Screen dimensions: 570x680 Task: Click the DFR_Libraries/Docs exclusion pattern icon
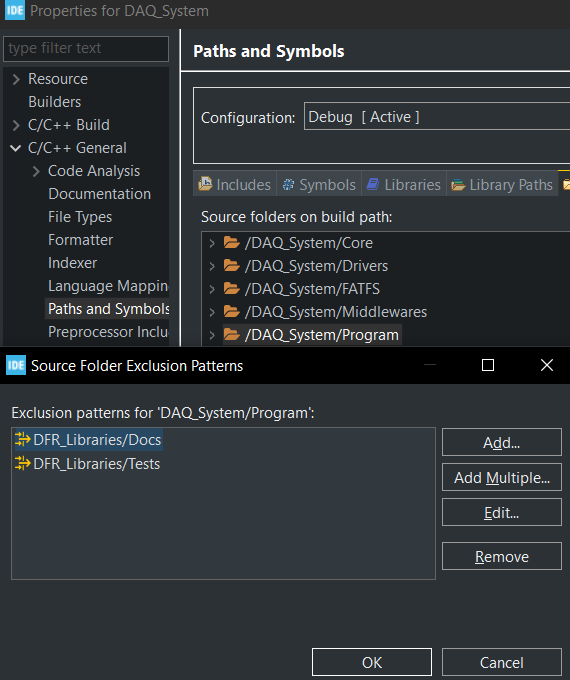(x=23, y=439)
